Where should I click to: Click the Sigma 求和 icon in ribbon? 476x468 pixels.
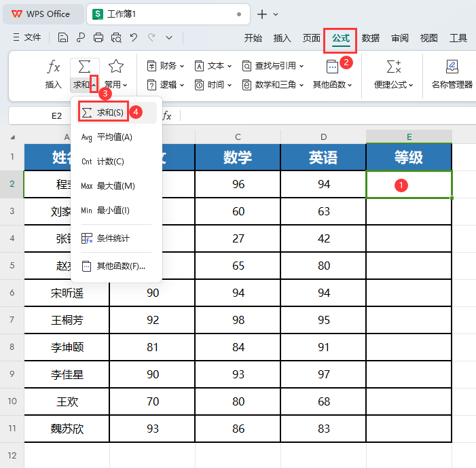(x=84, y=67)
